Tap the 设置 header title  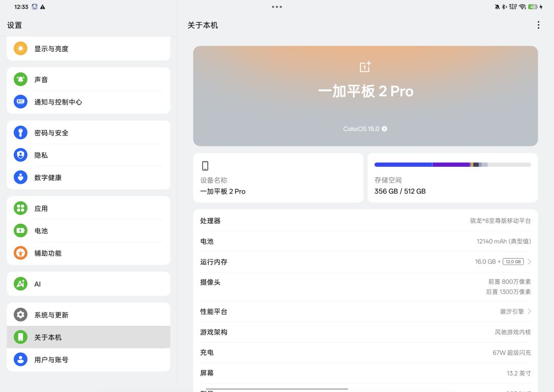coord(14,25)
